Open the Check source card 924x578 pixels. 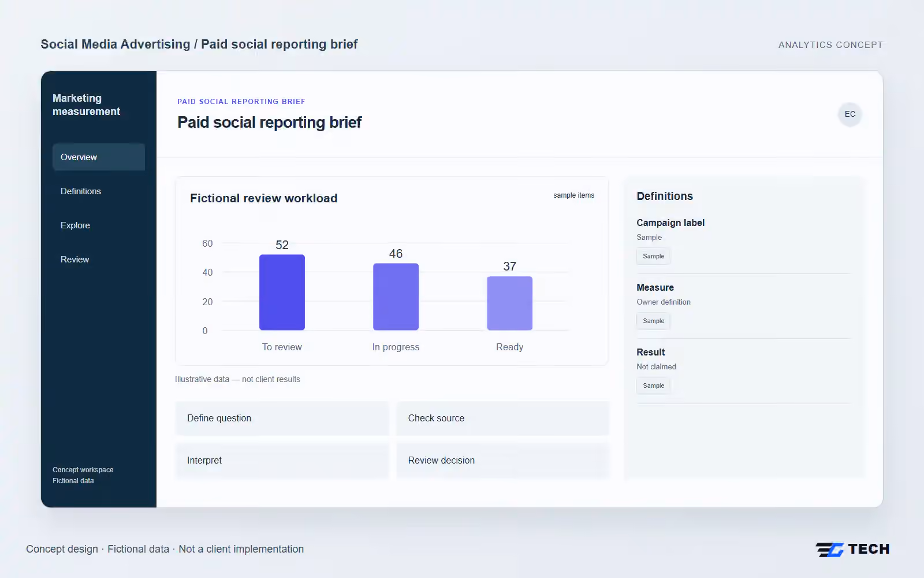pyautogui.click(x=503, y=418)
